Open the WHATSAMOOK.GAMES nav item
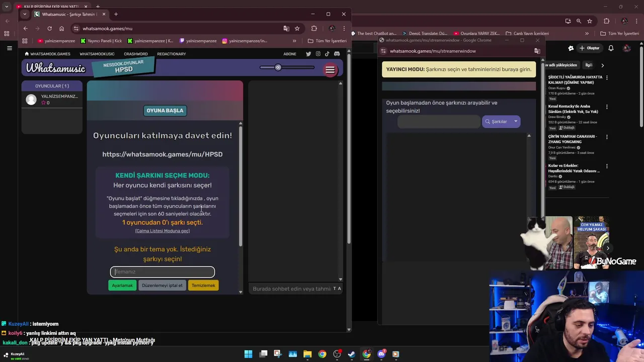This screenshot has height=362, width=644. (x=47, y=54)
